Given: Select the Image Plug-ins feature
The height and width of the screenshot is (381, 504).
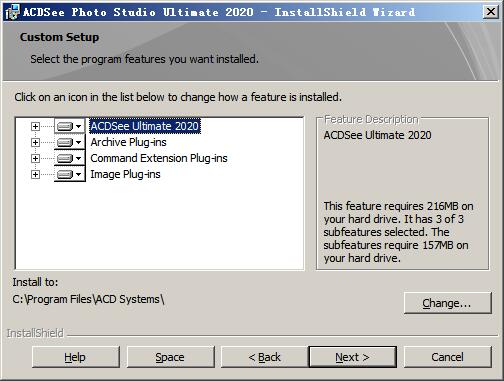Looking at the screenshot, I should click(125, 174).
